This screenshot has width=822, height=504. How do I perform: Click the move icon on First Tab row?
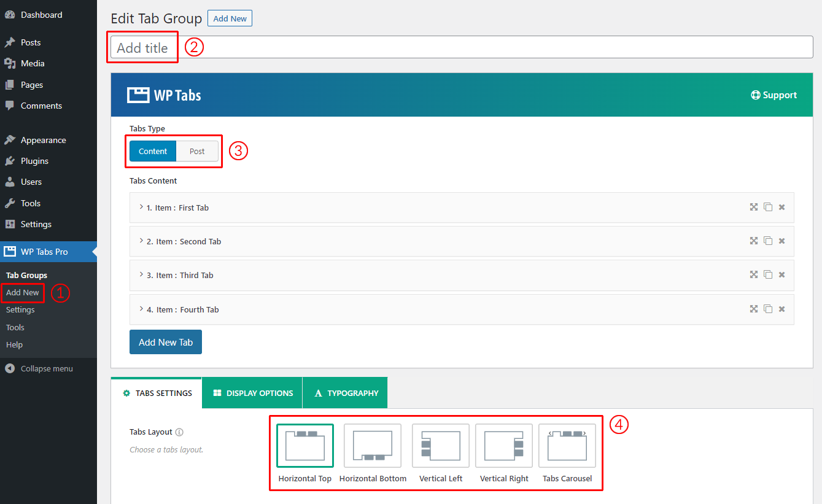coord(753,207)
